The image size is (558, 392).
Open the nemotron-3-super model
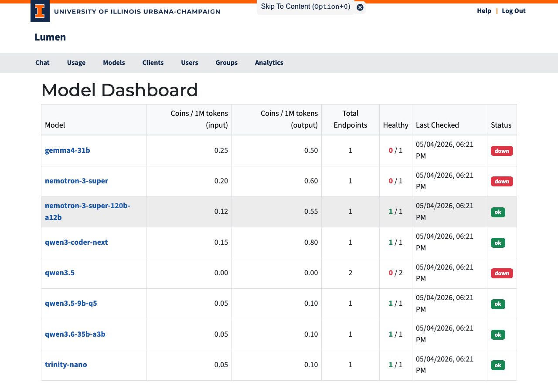tap(76, 181)
